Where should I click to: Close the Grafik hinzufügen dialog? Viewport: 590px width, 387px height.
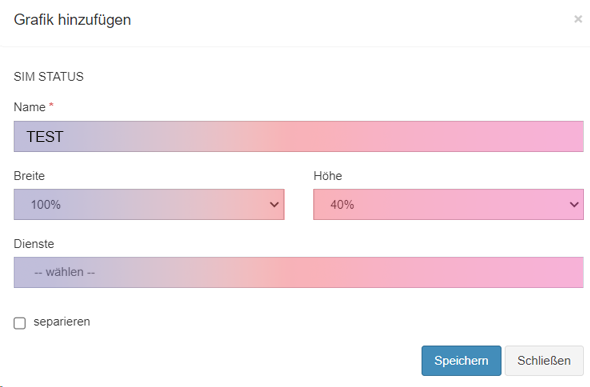[x=578, y=19]
